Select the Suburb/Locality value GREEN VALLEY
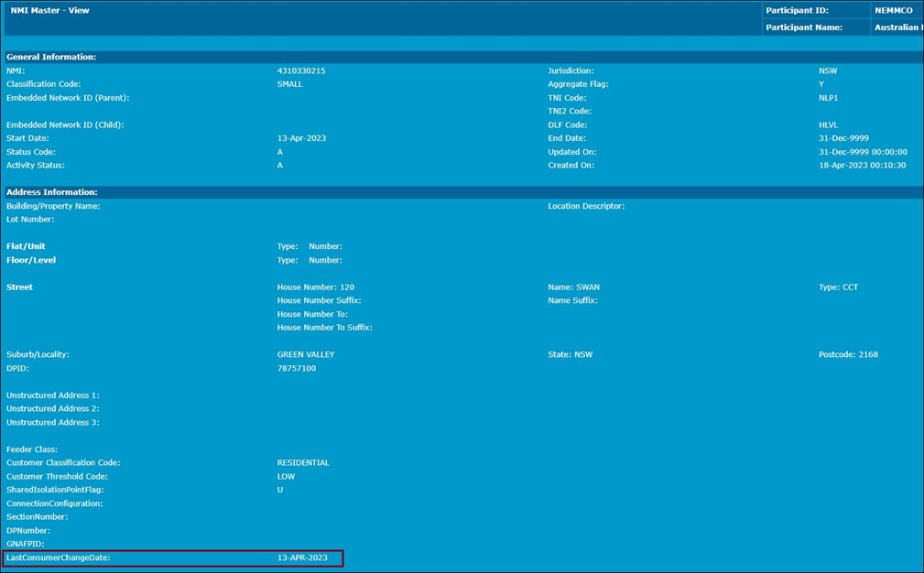924x573 pixels. [x=306, y=354]
